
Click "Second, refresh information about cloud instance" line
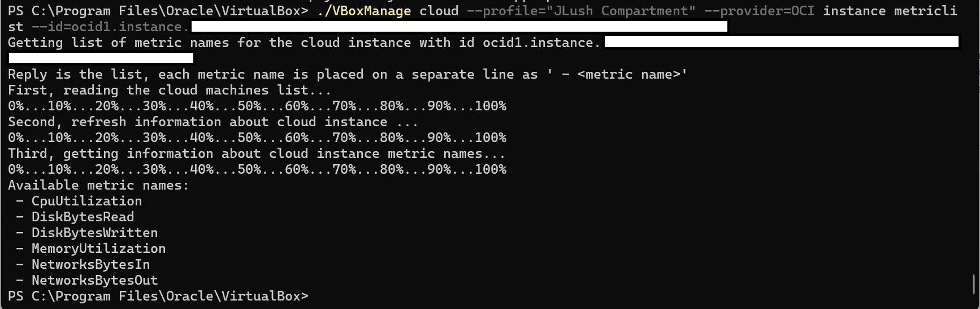pyautogui.click(x=213, y=122)
